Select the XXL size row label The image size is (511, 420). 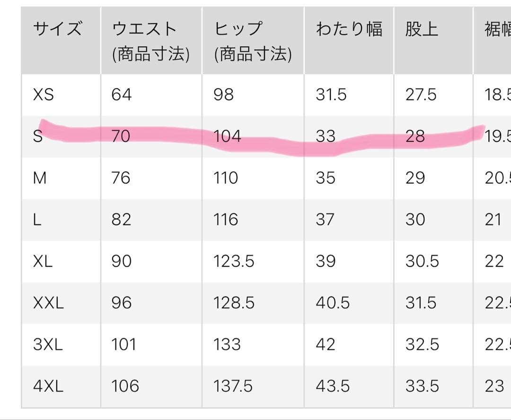(x=48, y=303)
